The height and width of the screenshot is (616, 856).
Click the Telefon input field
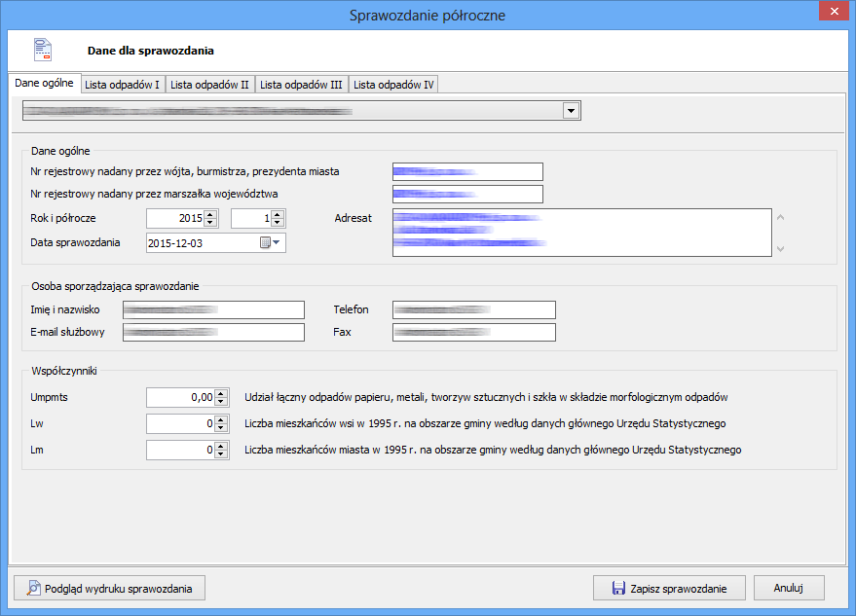473,309
